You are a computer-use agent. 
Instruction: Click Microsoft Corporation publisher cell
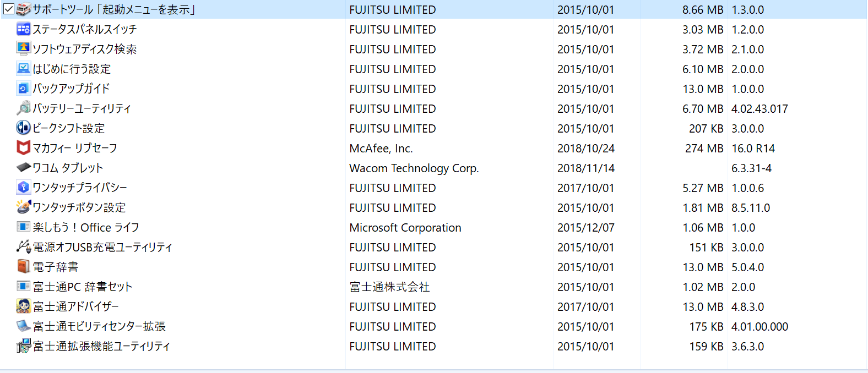405,227
